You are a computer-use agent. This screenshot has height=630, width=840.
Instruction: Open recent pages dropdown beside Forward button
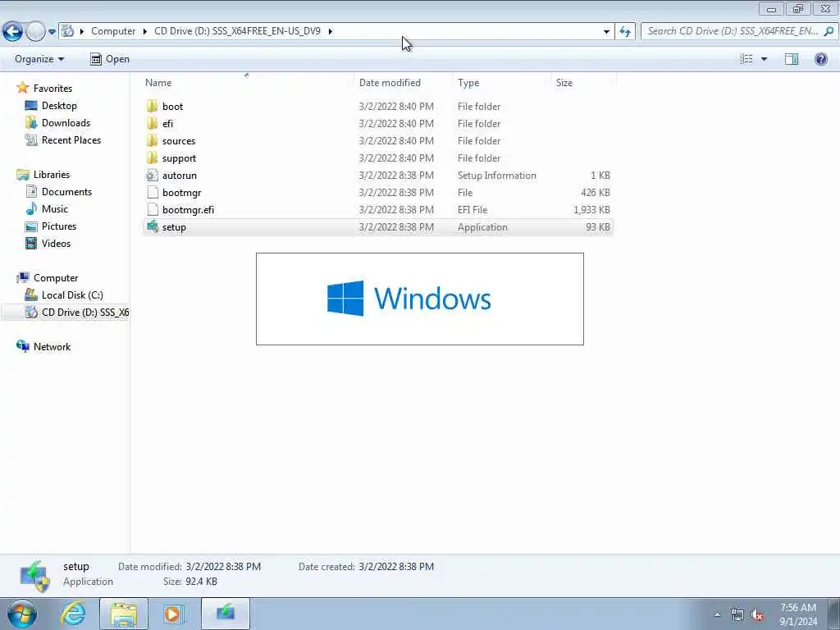click(x=52, y=32)
